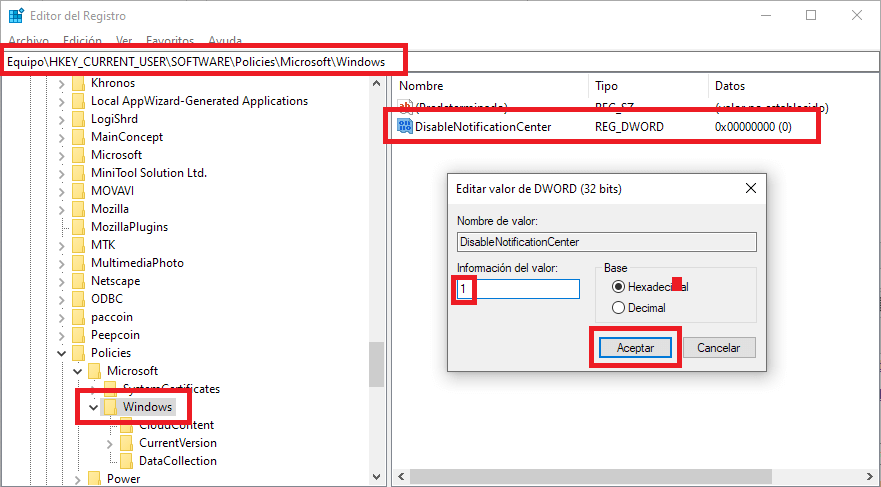Click the Policies folder icon
Viewport: 881px width, 487px height.
pos(79,353)
